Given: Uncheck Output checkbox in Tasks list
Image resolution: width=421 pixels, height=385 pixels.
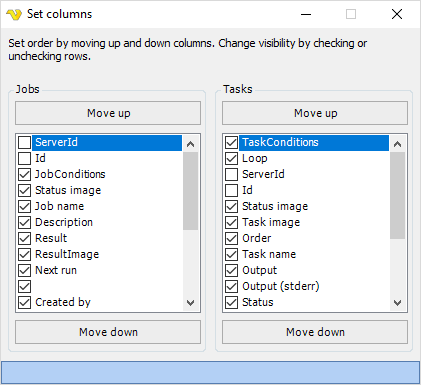Looking at the screenshot, I should tap(231, 270).
